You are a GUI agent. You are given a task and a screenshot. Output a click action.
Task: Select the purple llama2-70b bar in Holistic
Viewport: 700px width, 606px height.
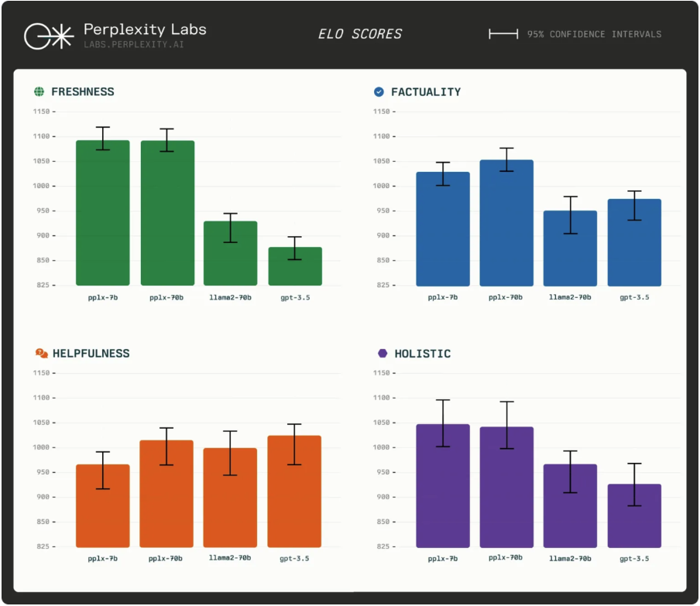pyautogui.click(x=570, y=505)
